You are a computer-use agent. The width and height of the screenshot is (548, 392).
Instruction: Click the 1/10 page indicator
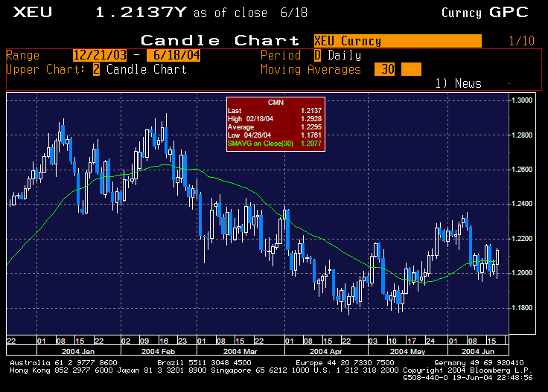click(522, 41)
